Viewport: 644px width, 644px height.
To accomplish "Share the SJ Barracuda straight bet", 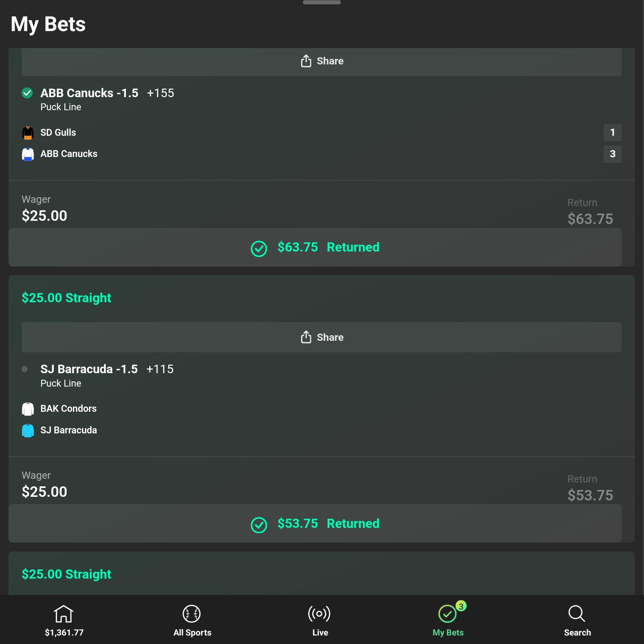I will 321,337.
